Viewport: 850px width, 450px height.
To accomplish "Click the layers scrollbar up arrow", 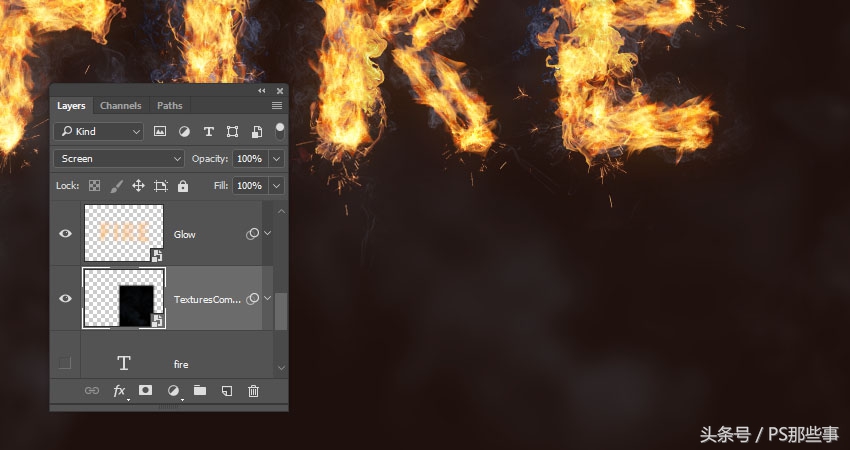I will point(281,211).
